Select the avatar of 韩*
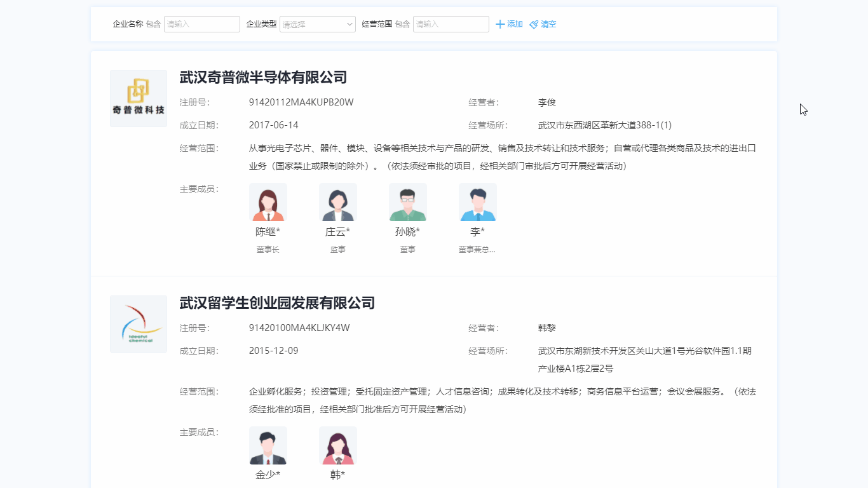Screen dimensions: 868x488 tap(337, 445)
